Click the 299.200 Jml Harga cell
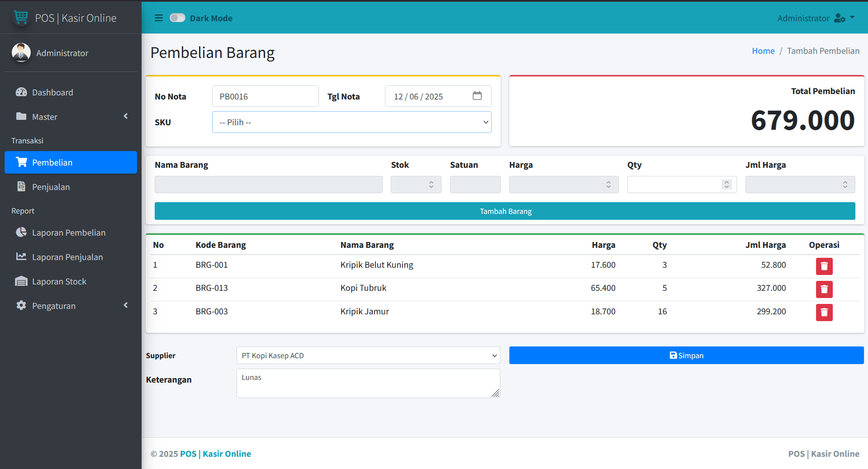Image resolution: width=868 pixels, height=469 pixels. [x=771, y=312]
